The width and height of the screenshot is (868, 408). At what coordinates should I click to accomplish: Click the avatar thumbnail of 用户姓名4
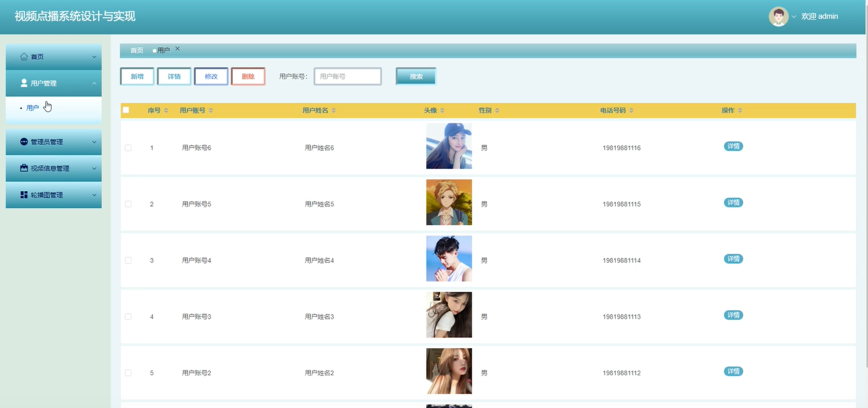click(x=449, y=258)
